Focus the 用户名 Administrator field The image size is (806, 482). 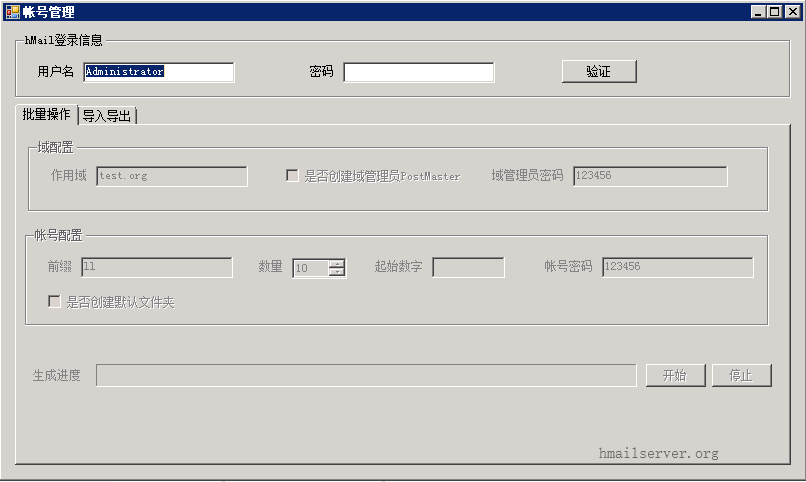pyautogui.click(x=159, y=72)
